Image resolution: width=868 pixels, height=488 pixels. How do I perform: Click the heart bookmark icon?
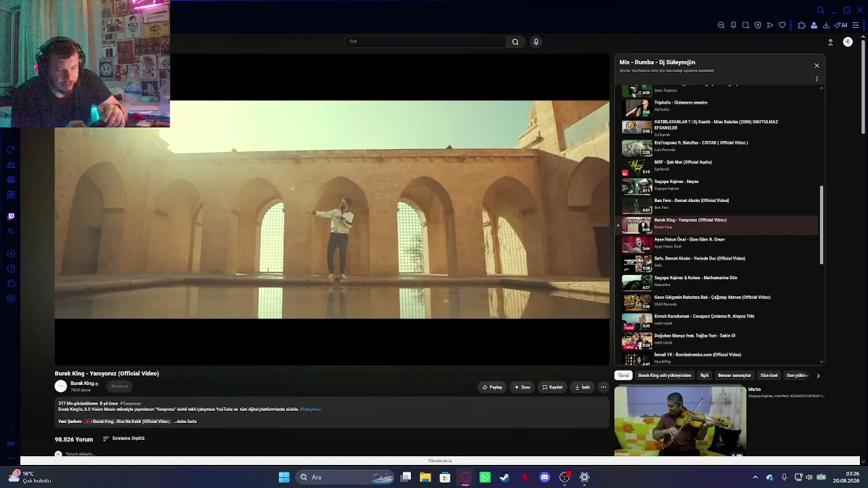pos(782,25)
